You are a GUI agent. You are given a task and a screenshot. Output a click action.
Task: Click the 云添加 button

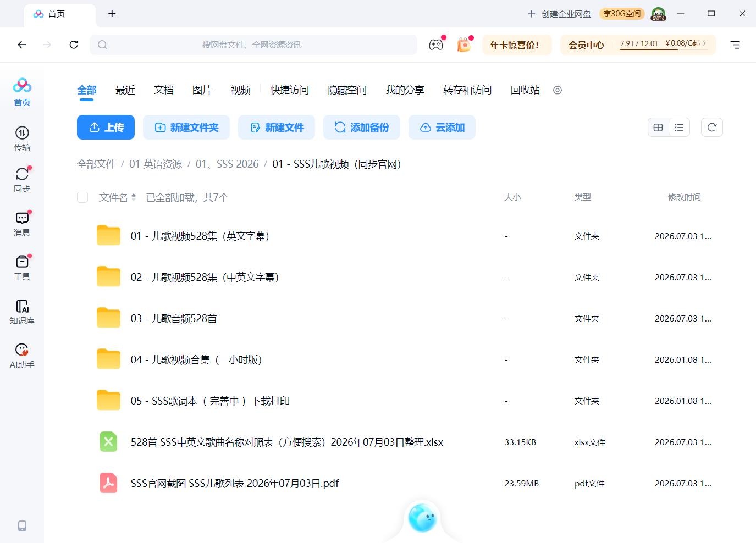pyautogui.click(x=442, y=128)
